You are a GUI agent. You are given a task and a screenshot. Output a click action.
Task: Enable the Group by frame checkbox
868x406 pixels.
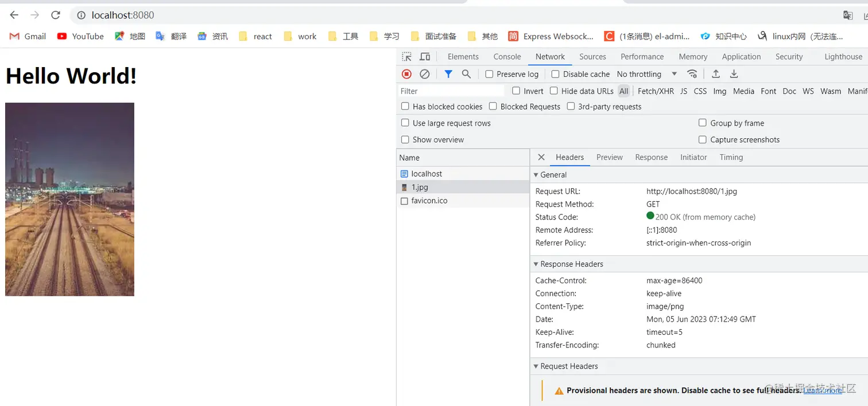pos(702,123)
